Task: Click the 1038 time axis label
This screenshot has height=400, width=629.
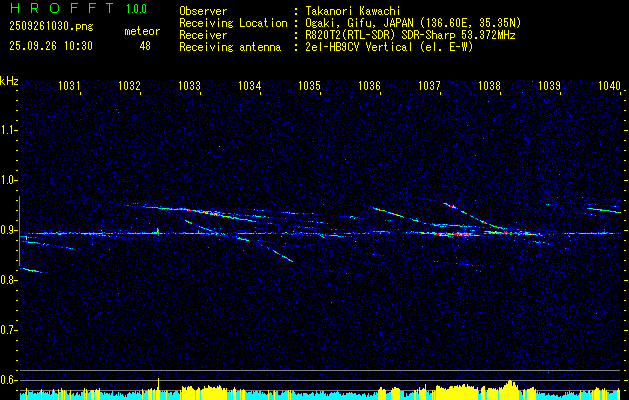Action: pyautogui.click(x=489, y=85)
